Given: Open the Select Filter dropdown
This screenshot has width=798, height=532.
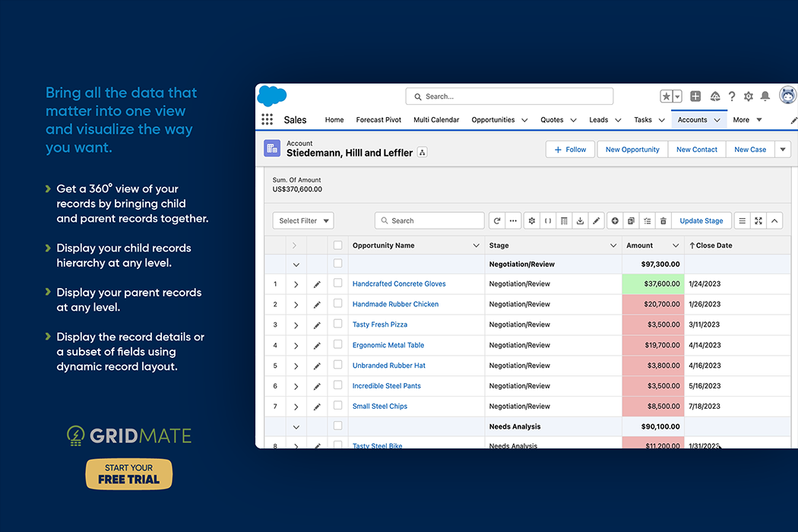Looking at the screenshot, I should point(303,221).
